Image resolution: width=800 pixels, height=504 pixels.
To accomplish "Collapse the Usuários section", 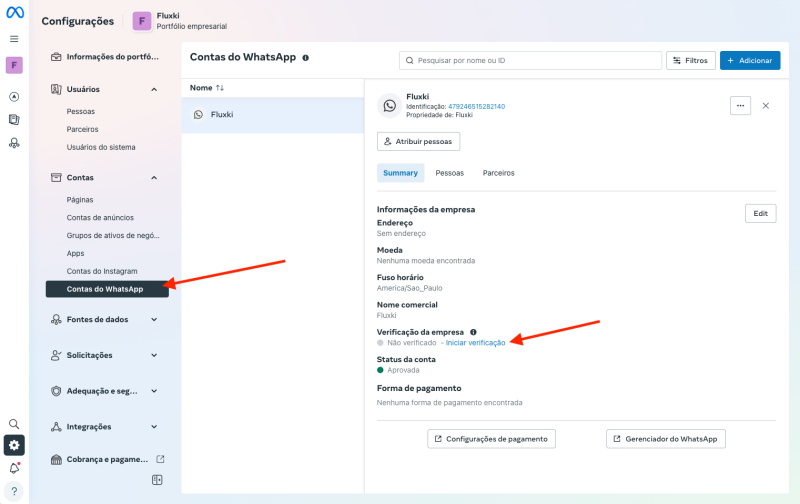I will (x=154, y=90).
